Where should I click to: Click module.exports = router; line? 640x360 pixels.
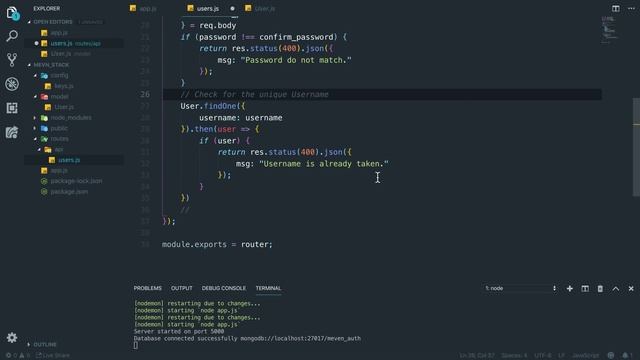[x=217, y=244]
